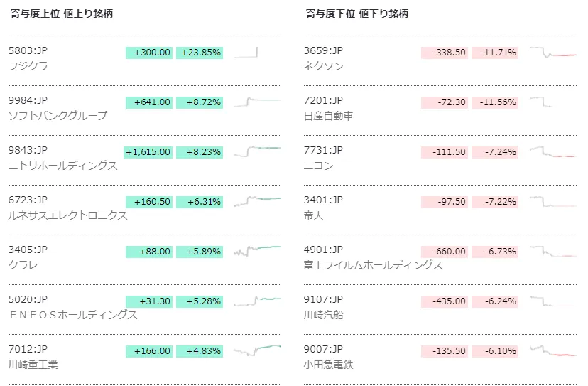The image size is (588, 386).
Task: Click the +23.85% gain badge
Action: point(200,53)
